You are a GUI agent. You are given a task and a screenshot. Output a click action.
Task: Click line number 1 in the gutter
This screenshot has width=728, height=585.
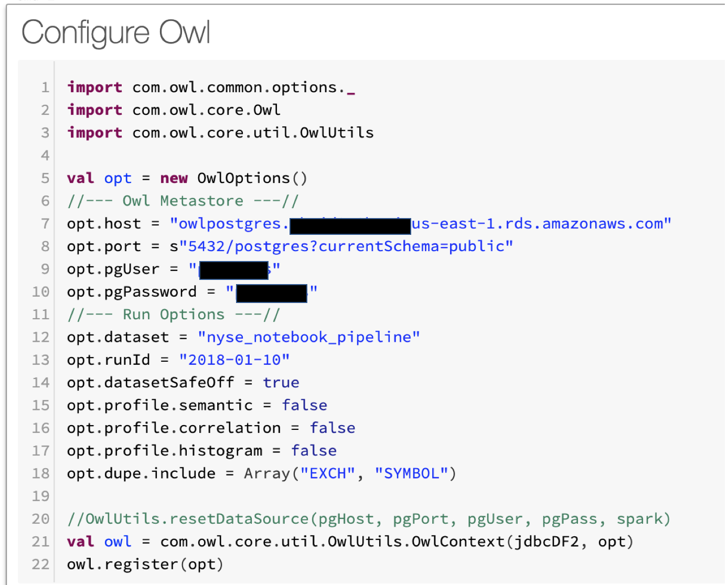(45, 88)
